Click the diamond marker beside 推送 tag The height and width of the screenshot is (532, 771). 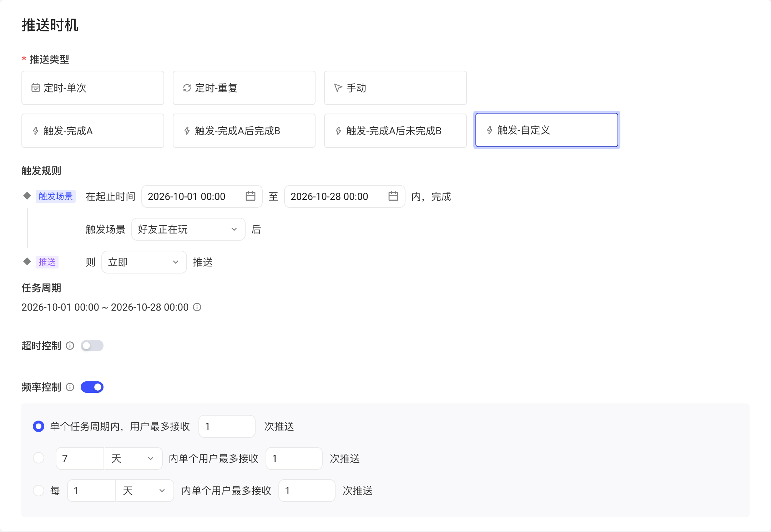coord(27,261)
